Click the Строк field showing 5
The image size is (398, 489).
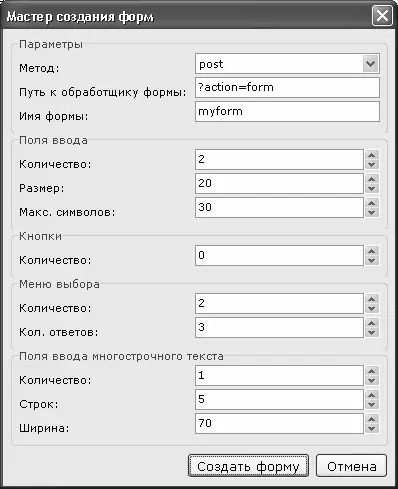[279, 400]
